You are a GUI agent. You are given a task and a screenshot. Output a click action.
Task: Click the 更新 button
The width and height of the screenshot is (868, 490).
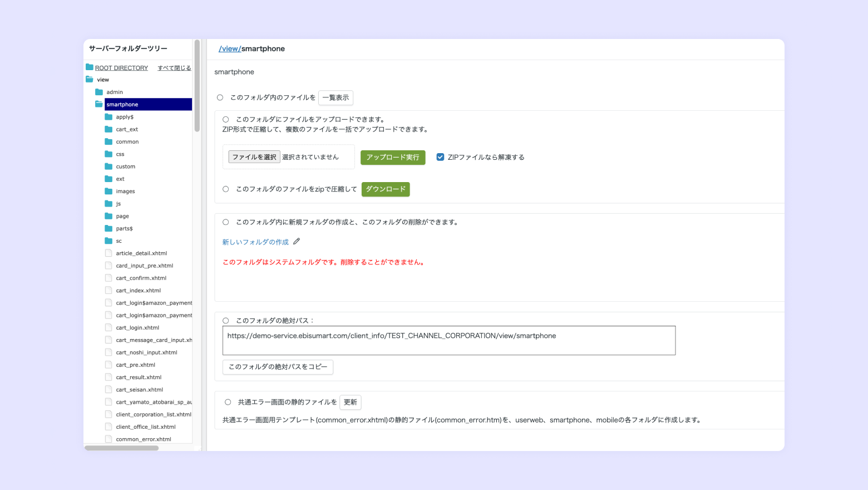(x=351, y=402)
